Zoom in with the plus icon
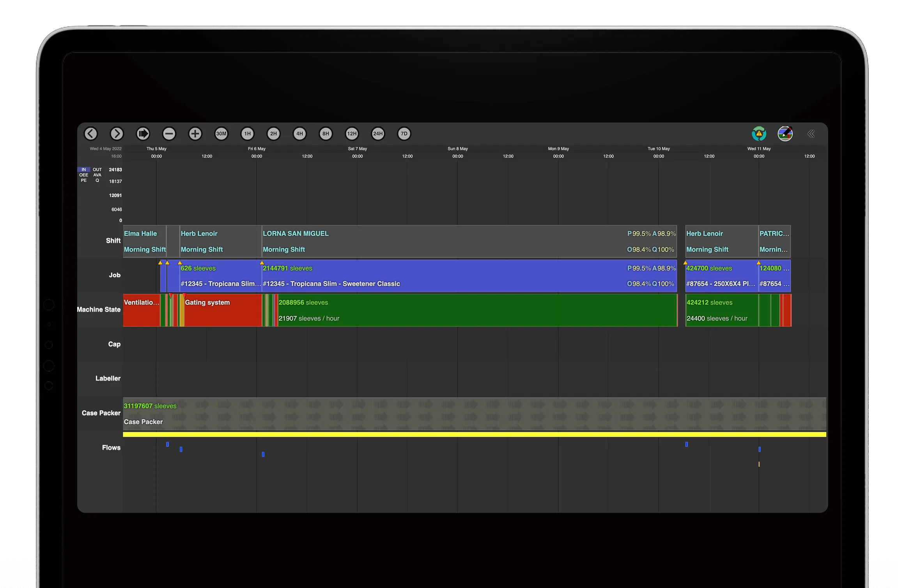 [195, 134]
